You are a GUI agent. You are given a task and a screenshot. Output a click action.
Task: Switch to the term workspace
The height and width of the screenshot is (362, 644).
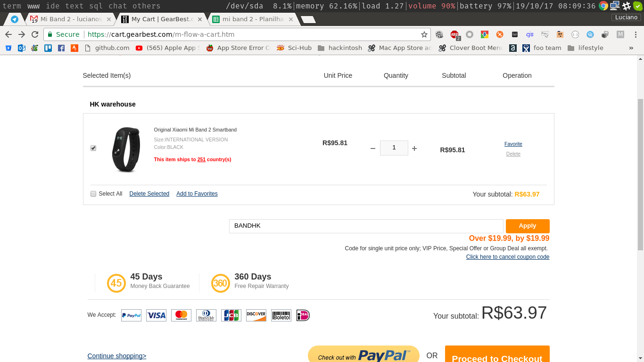click(x=12, y=6)
